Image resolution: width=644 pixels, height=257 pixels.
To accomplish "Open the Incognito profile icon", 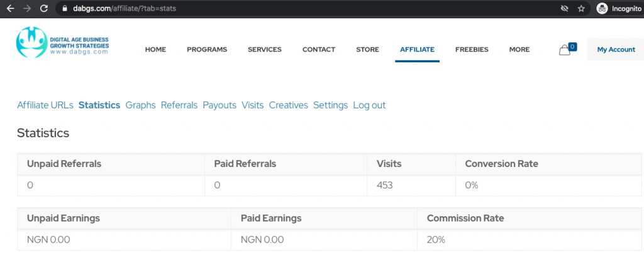I will (602, 8).
